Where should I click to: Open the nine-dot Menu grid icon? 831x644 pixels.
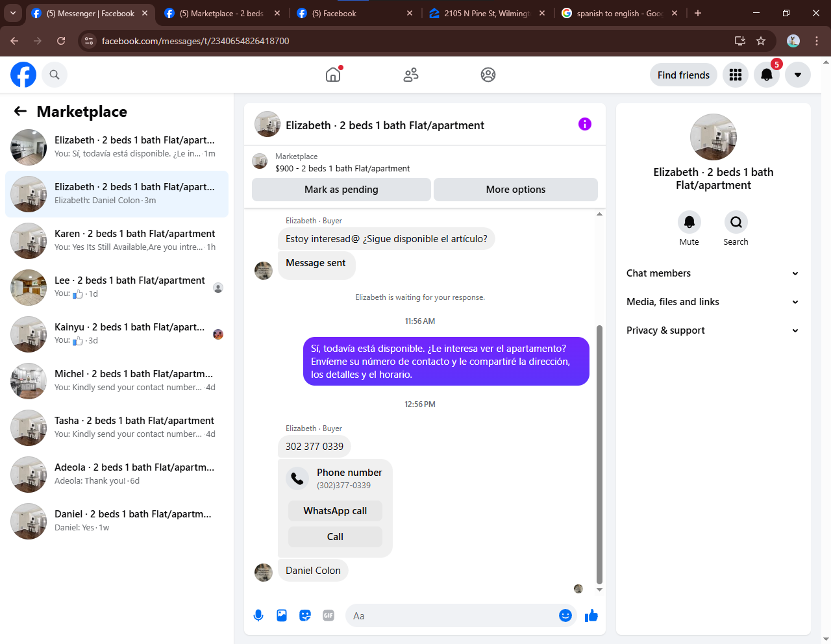click(x=736, y=75)
